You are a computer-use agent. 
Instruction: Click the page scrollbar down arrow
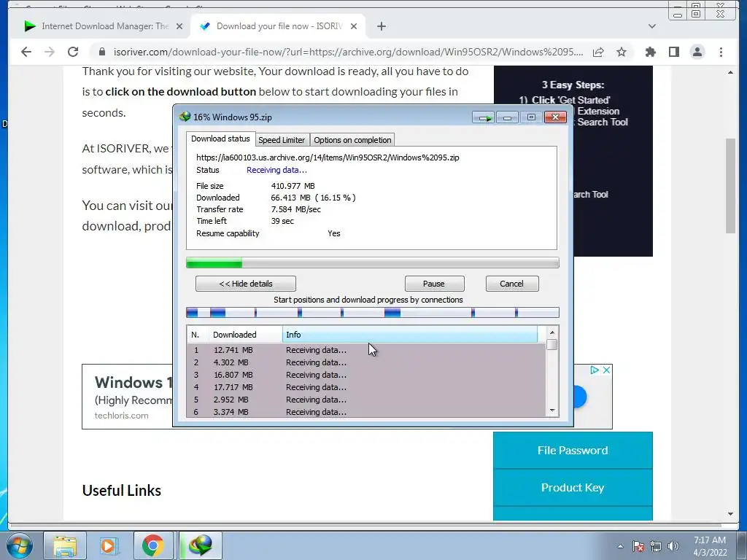click(730, 514)
